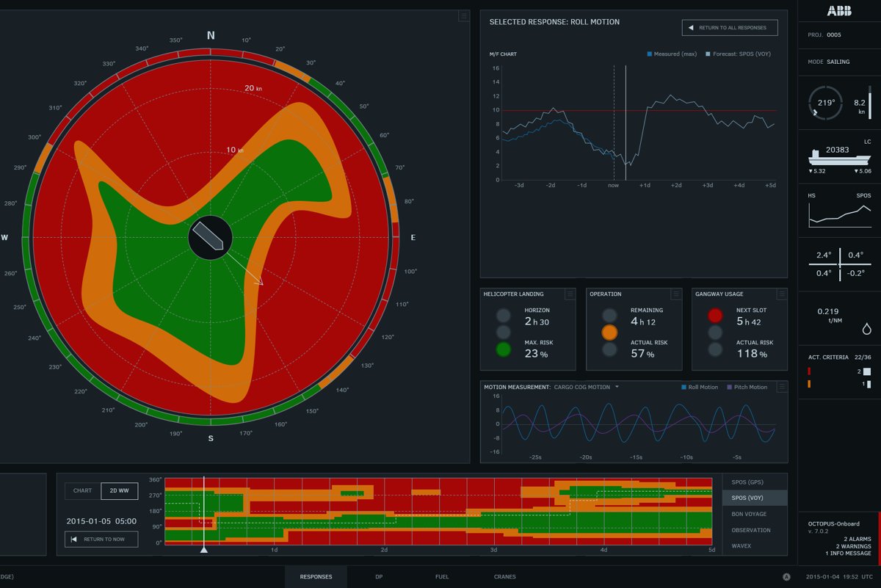Select BON VOYAGE forecast source

pos(755,514)
